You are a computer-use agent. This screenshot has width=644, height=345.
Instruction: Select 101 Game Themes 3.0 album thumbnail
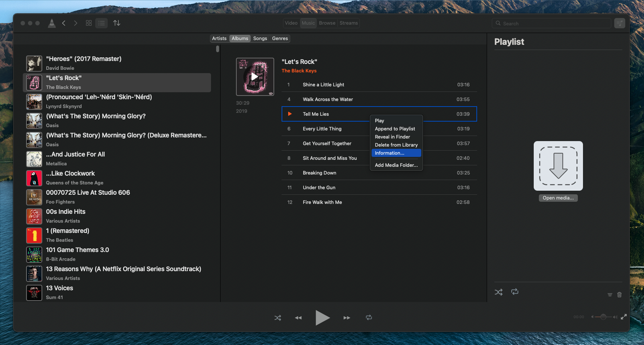click(x=34, y=255)
